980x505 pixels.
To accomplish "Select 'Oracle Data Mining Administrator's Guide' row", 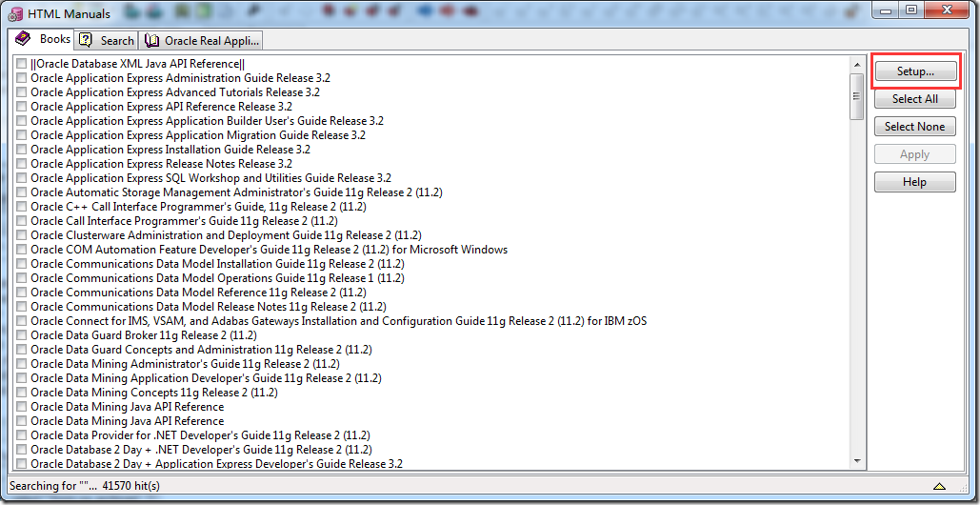I will point(185,364).
